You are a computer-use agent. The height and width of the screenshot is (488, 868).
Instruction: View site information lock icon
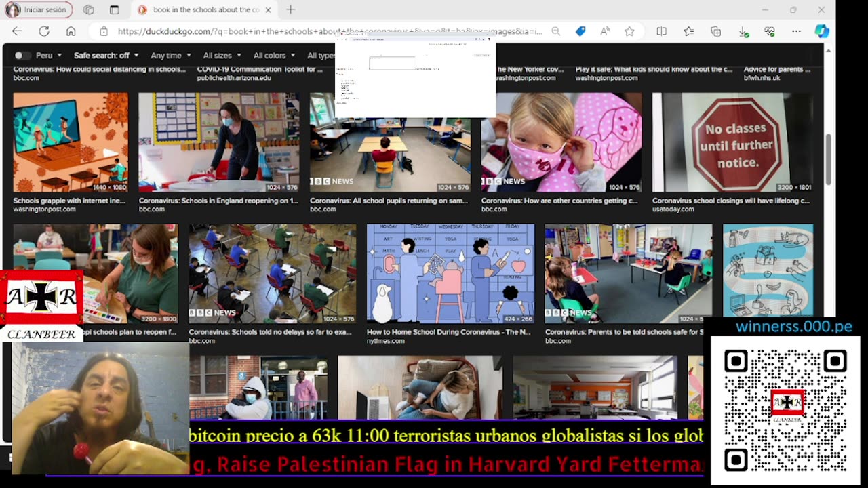(103, 31)
